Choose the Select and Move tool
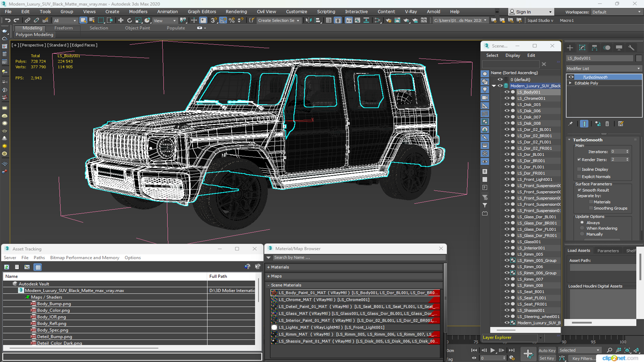 (x=121, y=20)
